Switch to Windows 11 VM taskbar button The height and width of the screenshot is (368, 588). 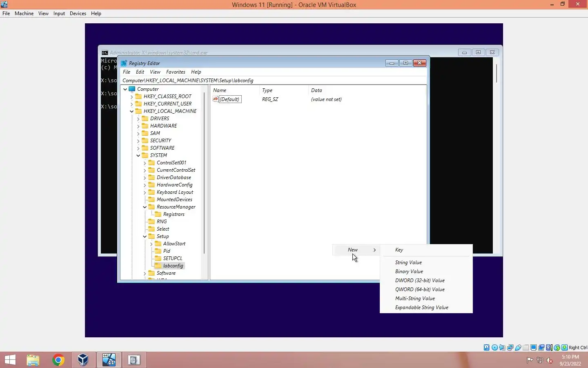[x=109, y=360]
